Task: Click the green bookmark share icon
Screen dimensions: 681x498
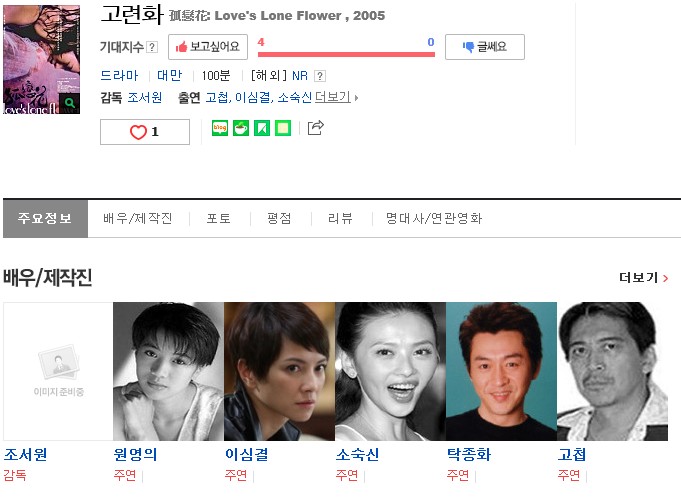Action: [x=262, y=128]
